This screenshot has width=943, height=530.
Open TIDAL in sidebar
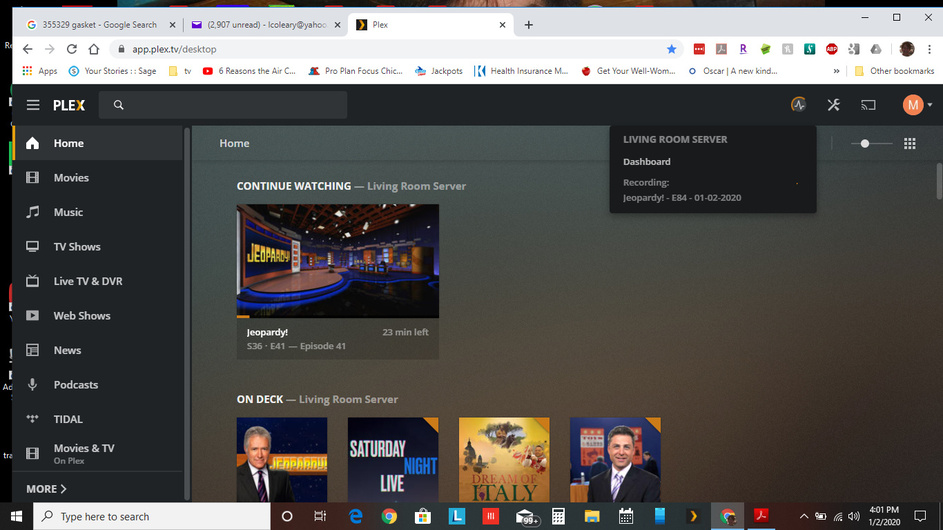point(98,419)
